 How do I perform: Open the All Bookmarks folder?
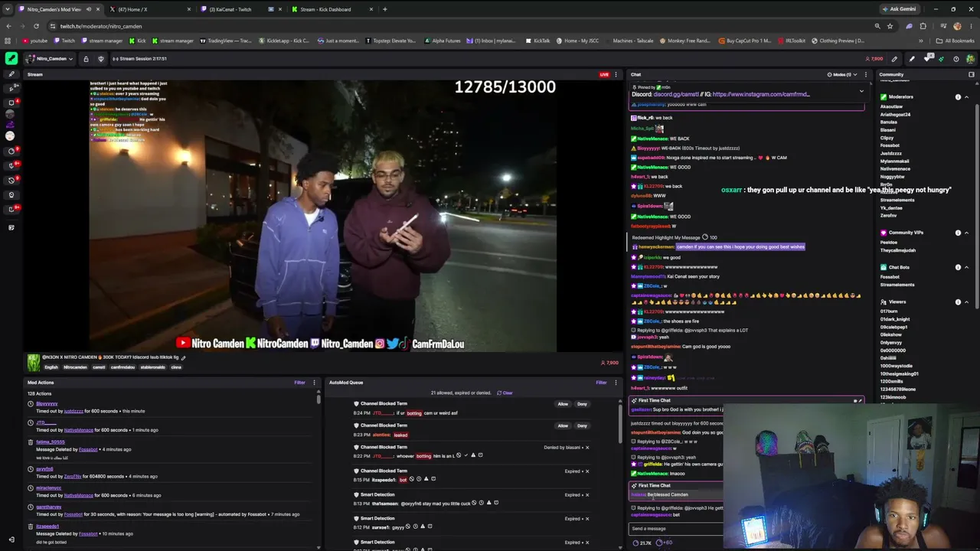(955, 41)
